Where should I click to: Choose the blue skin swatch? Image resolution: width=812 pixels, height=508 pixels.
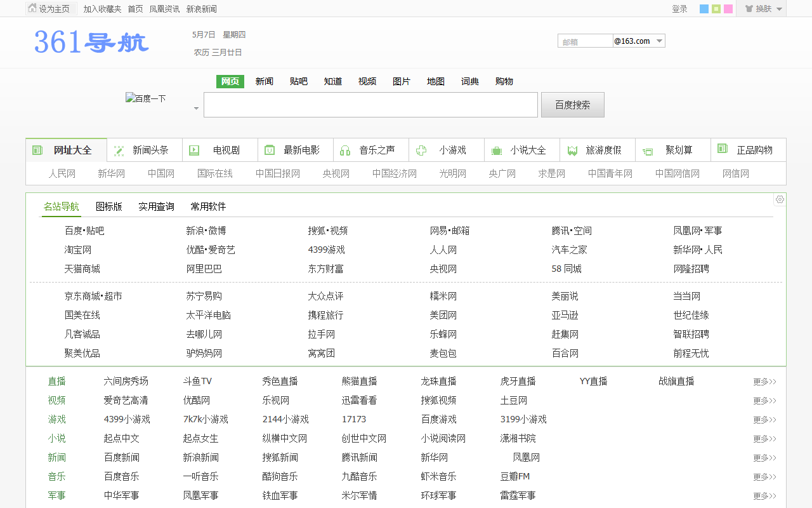704,9
